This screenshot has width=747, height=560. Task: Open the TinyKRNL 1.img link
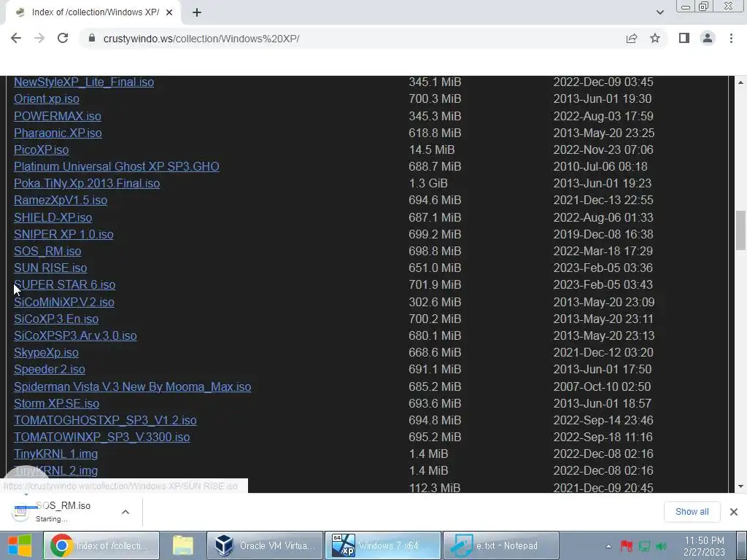[55, 454]
